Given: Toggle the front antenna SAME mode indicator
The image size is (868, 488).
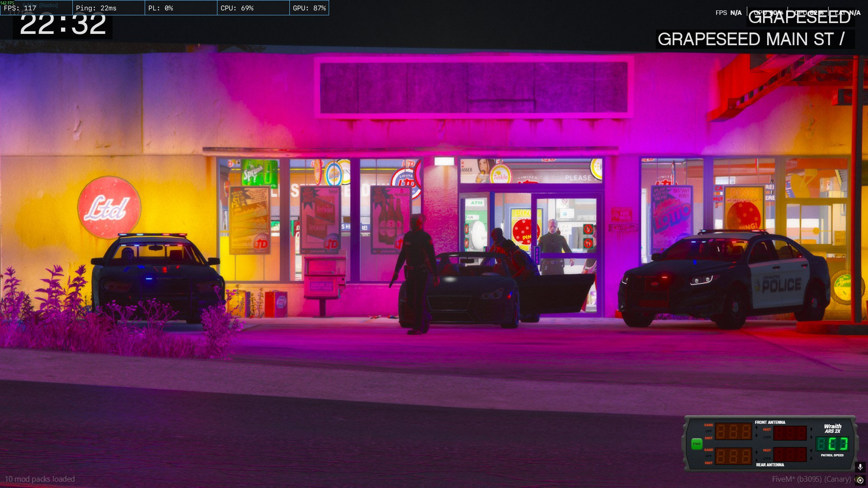Looking at the screenshot, I should 708,425.
